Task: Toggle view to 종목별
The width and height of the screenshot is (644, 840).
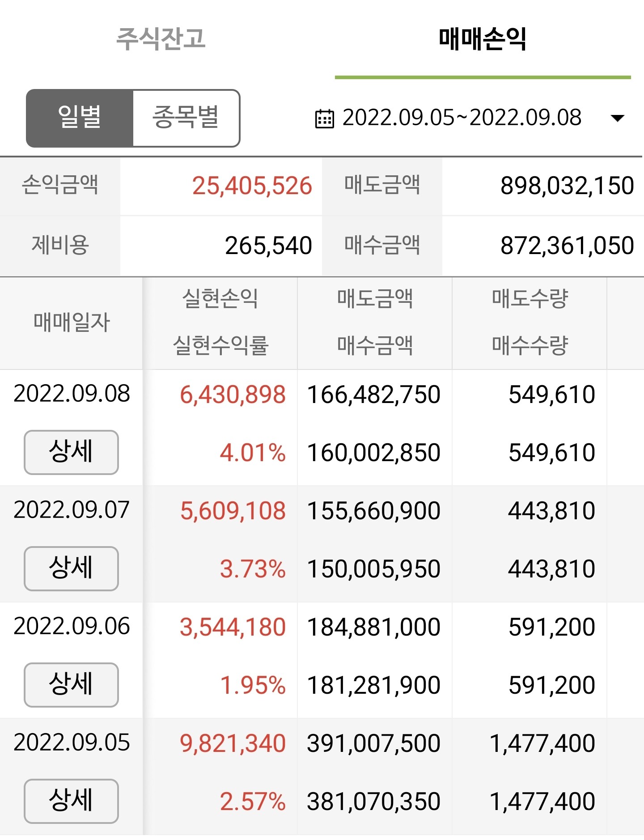Action: (186, 118)
